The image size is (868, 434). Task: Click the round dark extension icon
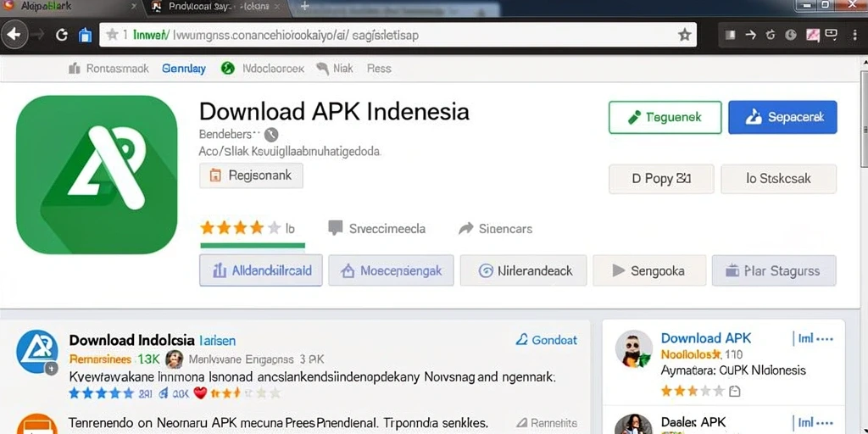[791, 35]
